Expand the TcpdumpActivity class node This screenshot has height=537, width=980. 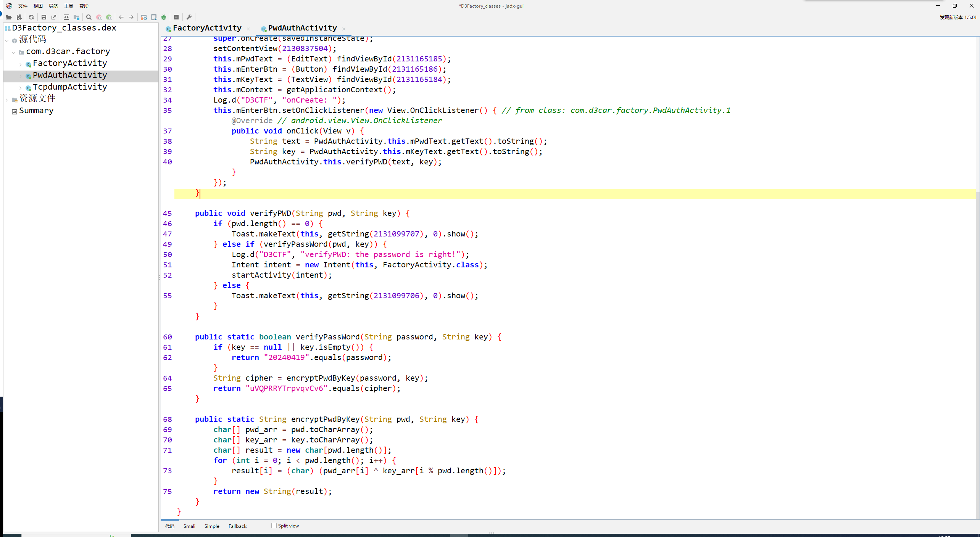point(21,88)
